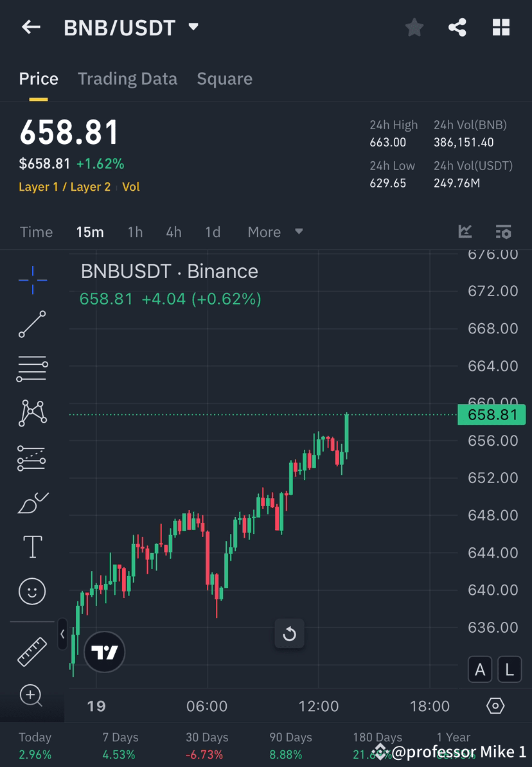Toggle auto scale with the A button
This screenshot has height=767, width=532.
[480, 669]
